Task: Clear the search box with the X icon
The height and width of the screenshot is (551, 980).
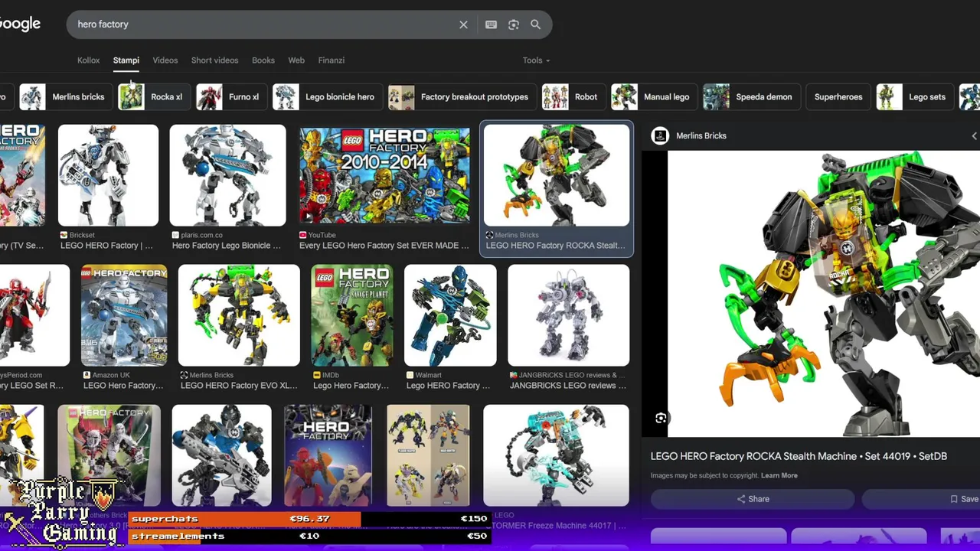Action: [x=463, y=24]
